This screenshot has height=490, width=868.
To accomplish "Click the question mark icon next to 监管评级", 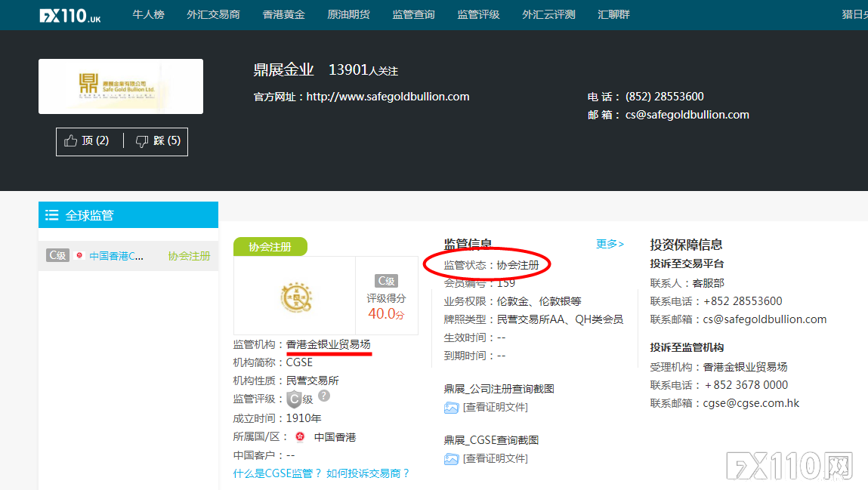I will 323,395.
